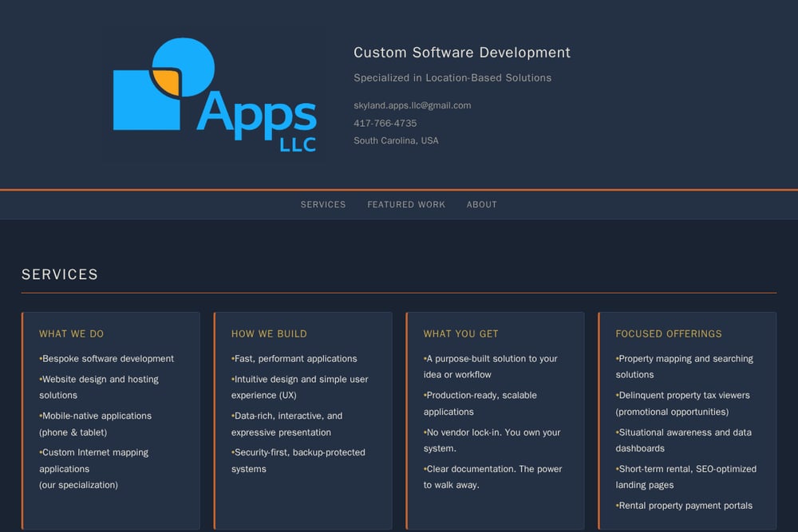This screenshot has width=798, height=532.
Task: Click Mobile-native applications item
Action: 95,424
